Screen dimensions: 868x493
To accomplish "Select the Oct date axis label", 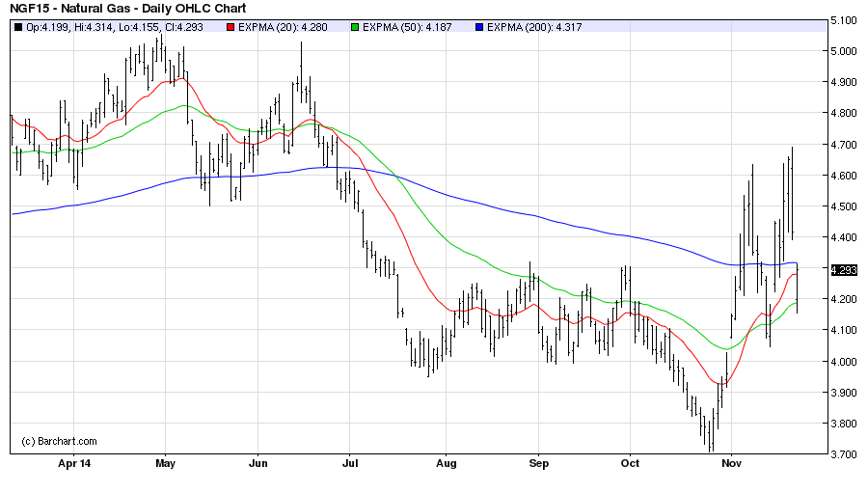I will tap(629, 463).
